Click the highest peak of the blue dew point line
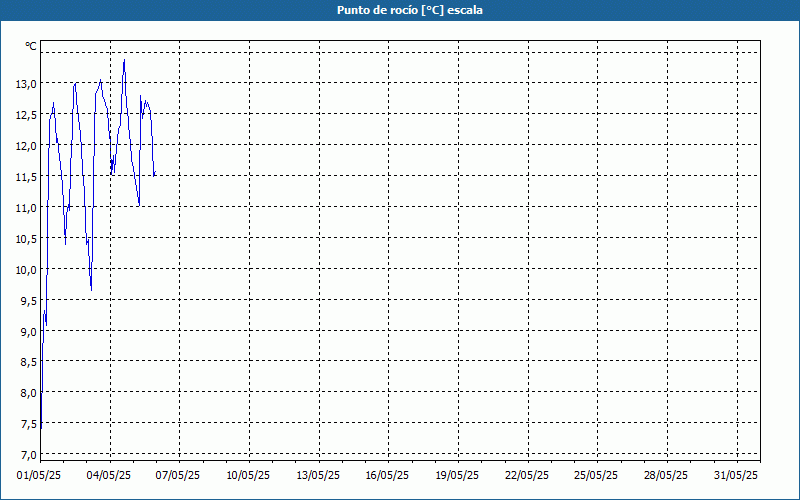This screenshot has height=500, width=800. coord(124,60)
